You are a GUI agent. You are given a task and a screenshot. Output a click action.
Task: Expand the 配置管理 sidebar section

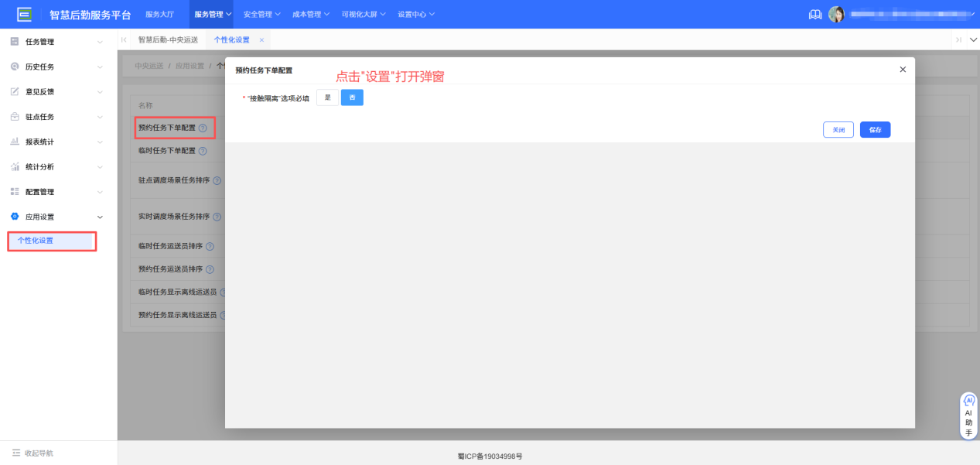[58, 192]
